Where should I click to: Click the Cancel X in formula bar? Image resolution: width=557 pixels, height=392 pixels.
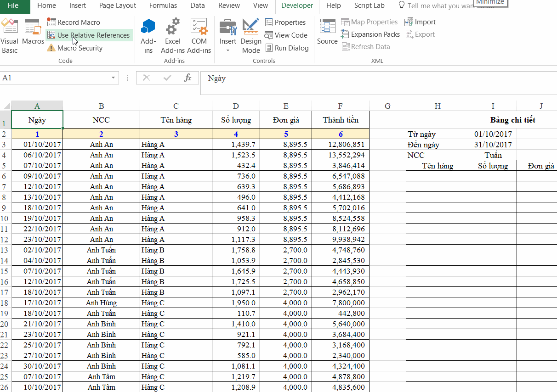(x=147, y=78)
